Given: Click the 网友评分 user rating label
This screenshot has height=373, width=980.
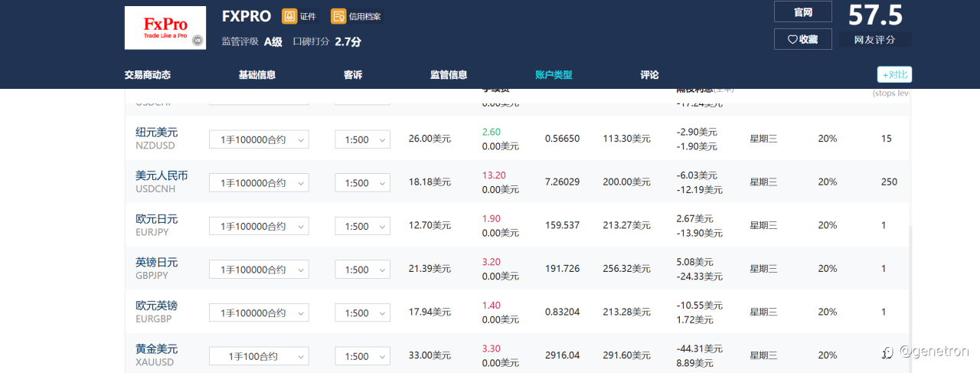Looking at the screenshot, I should [x=874, y=40].
